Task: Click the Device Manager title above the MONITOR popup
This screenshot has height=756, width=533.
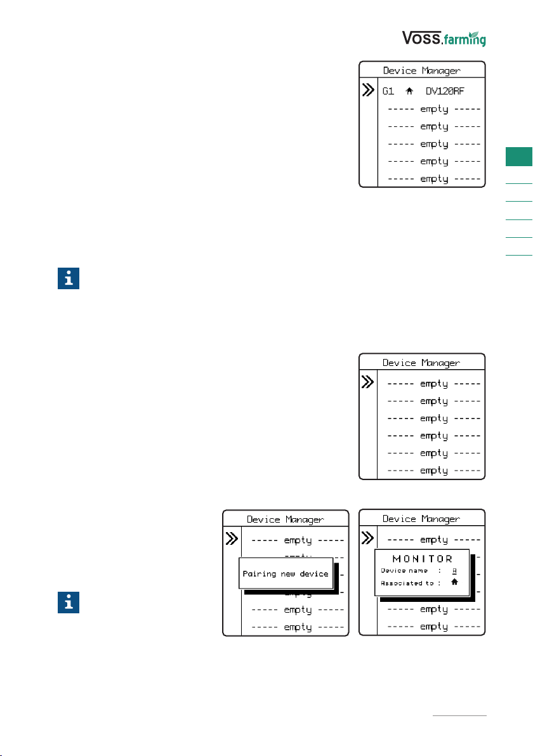Action: 421,519
